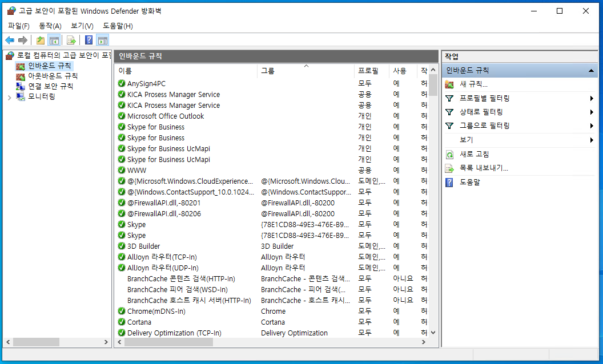Click green check icon of Cortana rule
This screenshot has height=364, width=603.
[122, 322]
